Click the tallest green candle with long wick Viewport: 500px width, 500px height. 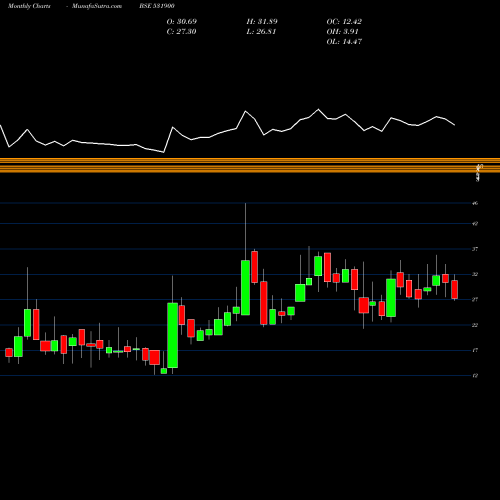[246, 287]
